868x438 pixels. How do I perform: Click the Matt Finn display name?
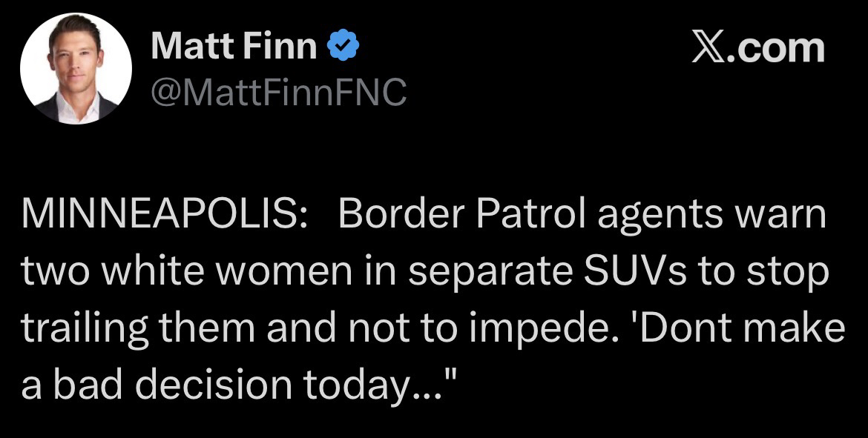click(x=234, y=49)
